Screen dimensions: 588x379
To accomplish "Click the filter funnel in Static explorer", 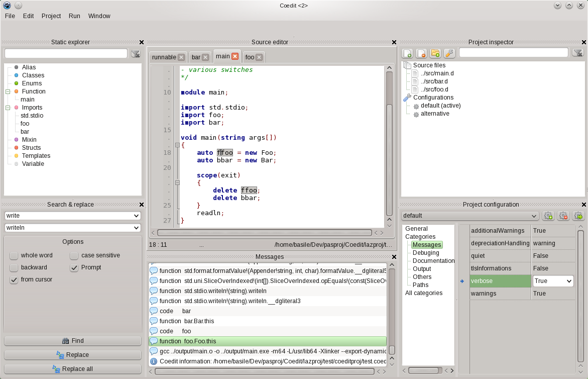I will 136,53.
